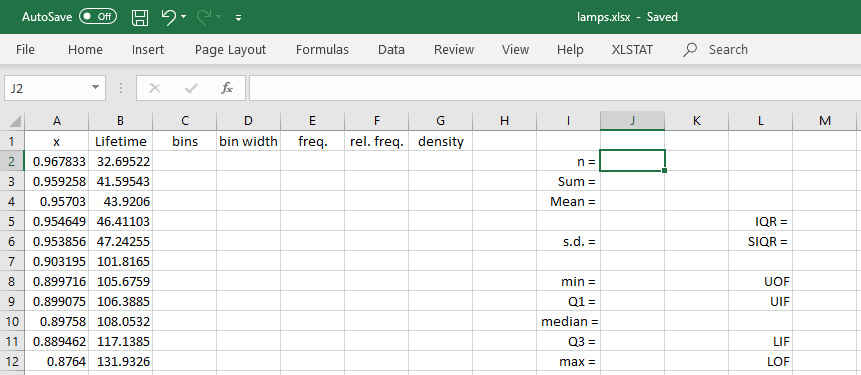Click the Redo arrow icon

point(204,17)
